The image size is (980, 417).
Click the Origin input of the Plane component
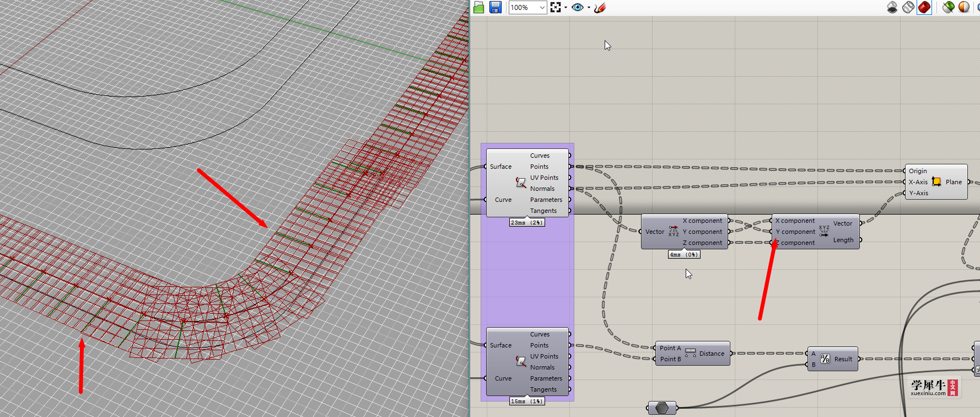918,171
